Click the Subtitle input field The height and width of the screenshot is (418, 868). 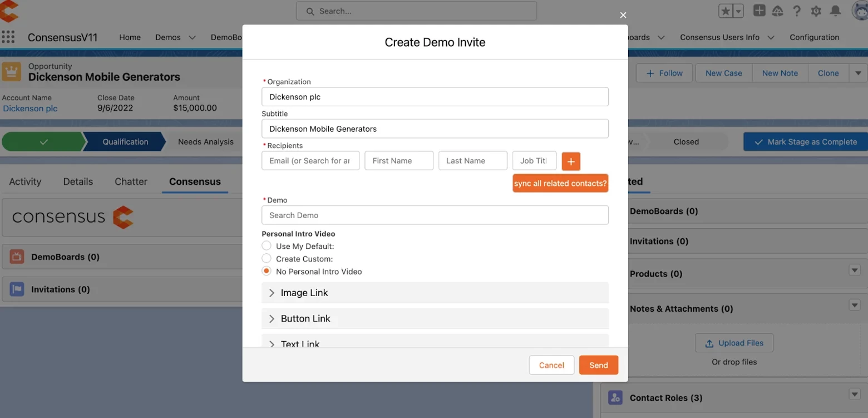[x=435, y=129]
